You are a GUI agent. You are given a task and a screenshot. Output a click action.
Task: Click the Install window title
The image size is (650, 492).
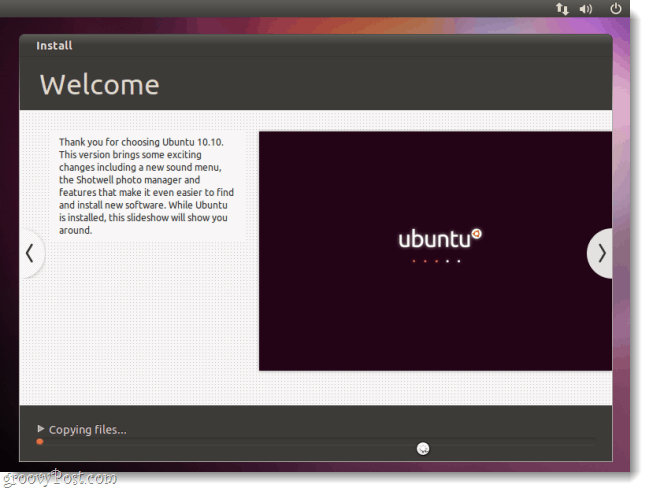pos(54,46)
